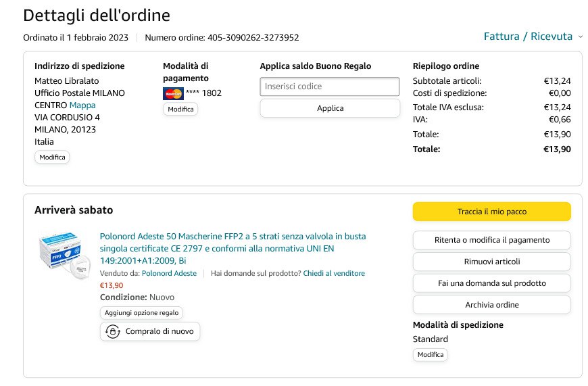Open the Mappa link

tap(82, 105)
